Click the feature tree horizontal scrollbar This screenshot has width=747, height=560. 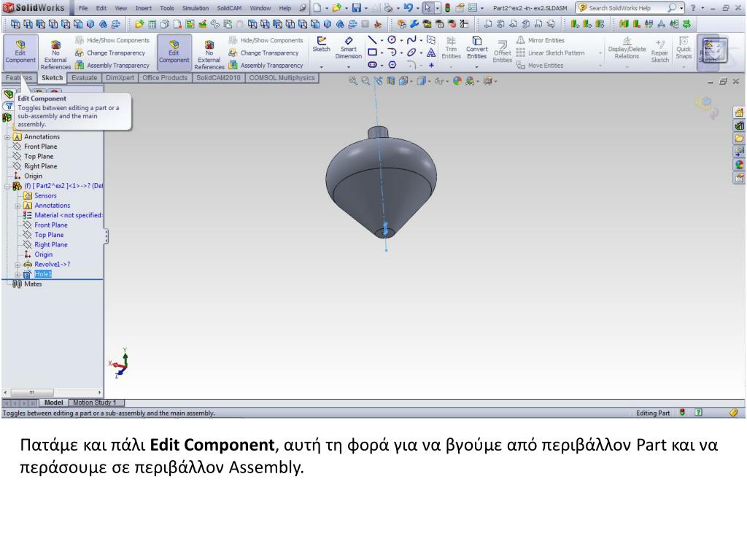pos(53,393)
